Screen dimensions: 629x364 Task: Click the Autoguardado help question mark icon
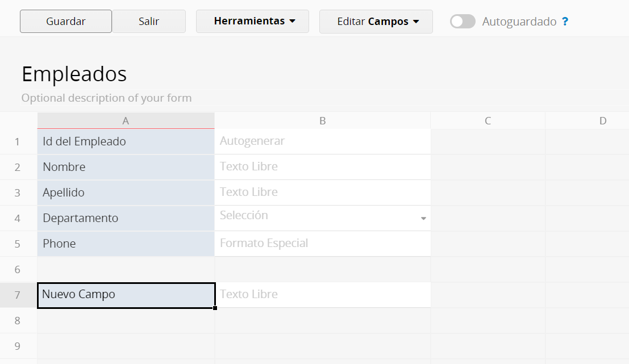pyautogui.click(x=565, y=21)
